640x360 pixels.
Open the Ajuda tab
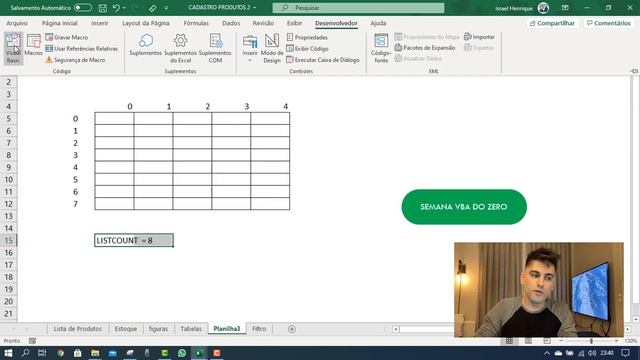pos(378,23)
